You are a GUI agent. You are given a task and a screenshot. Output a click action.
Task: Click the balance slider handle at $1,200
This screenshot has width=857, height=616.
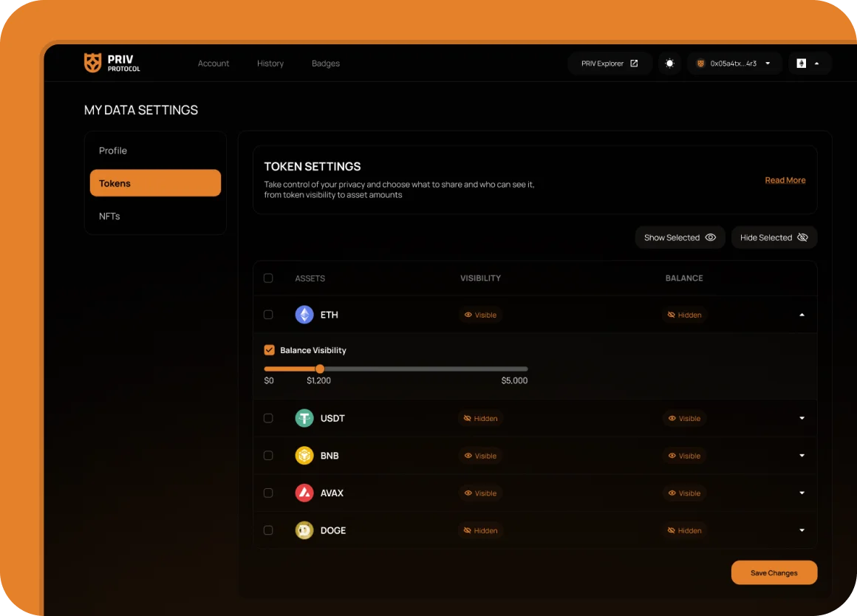coord(320,369)
